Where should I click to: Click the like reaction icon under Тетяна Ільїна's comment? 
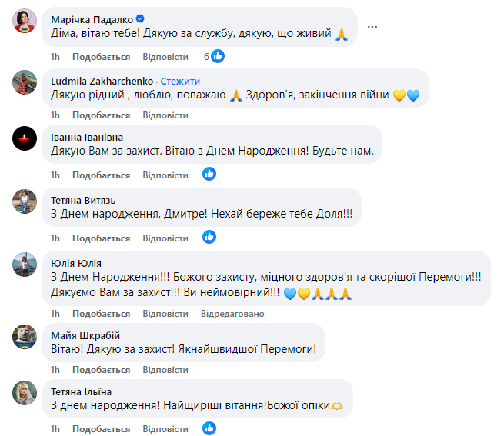point(209,428)
